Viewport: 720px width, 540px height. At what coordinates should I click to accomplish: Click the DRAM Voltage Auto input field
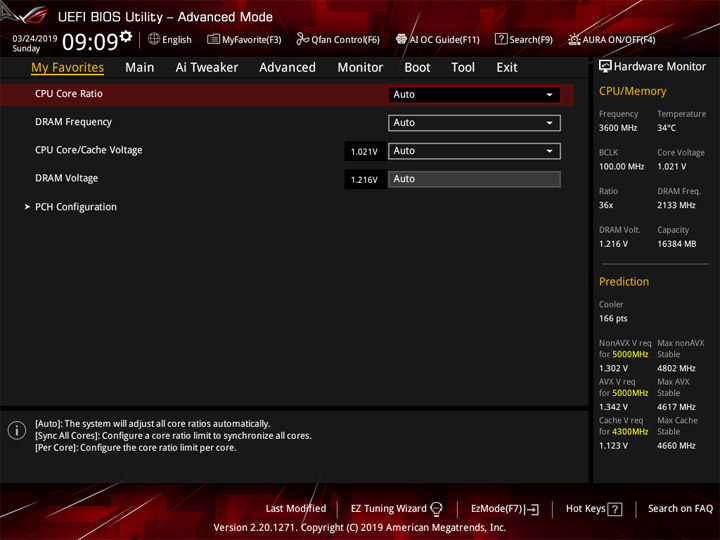(x=474, y=179)
